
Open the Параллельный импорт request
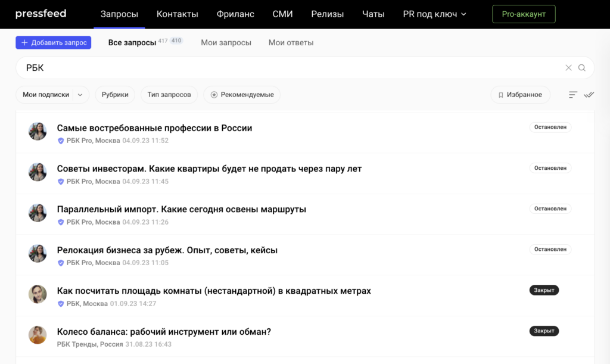[181, 209]
